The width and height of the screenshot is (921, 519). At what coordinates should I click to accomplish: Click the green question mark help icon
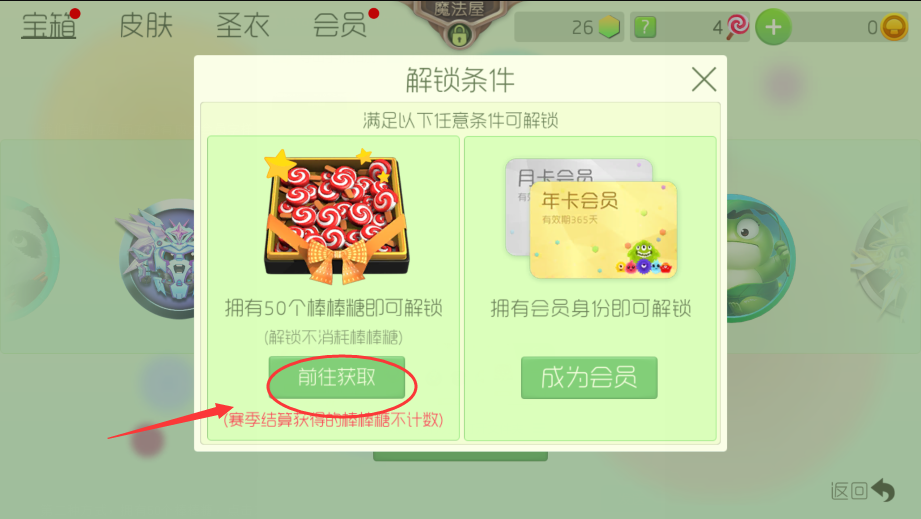point(645,27)
